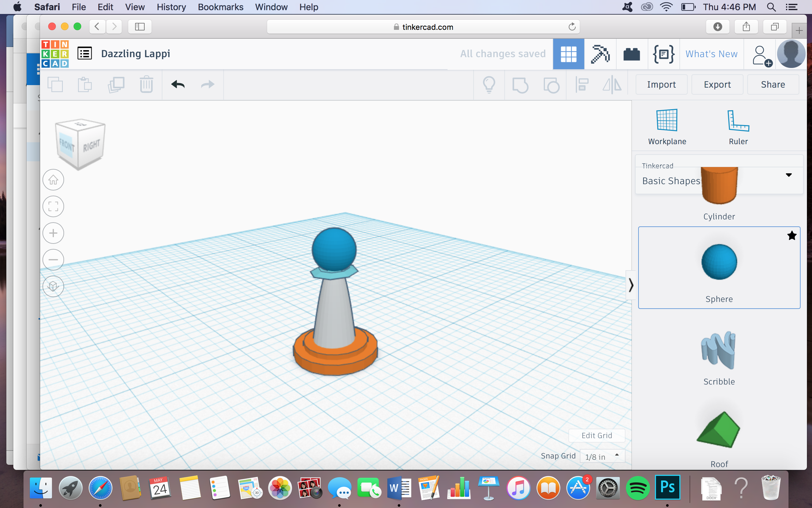Screen dimensions: 812x508
Task: Select the Scribble shape
Action: coord(719,358)
